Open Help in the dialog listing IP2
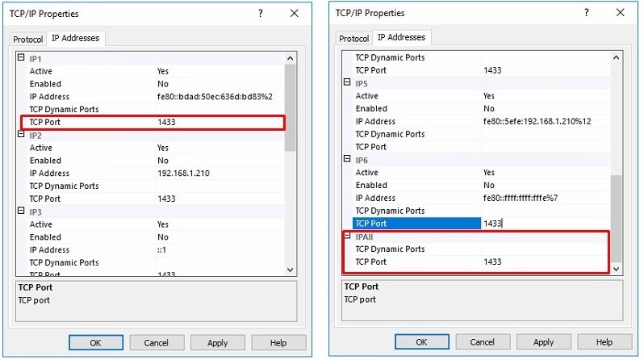The width and height of the screenshot is (644, 360). pyautogui.click(x=278, y=342)
